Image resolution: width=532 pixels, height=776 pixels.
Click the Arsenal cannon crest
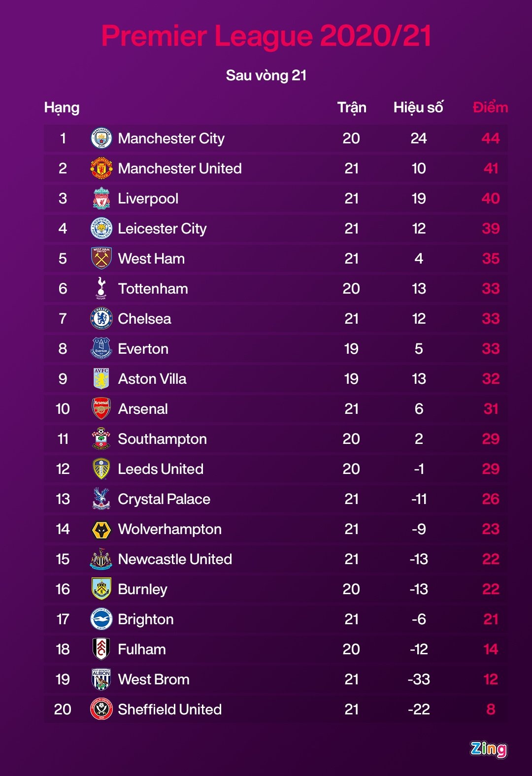click(x=101, y=408)
